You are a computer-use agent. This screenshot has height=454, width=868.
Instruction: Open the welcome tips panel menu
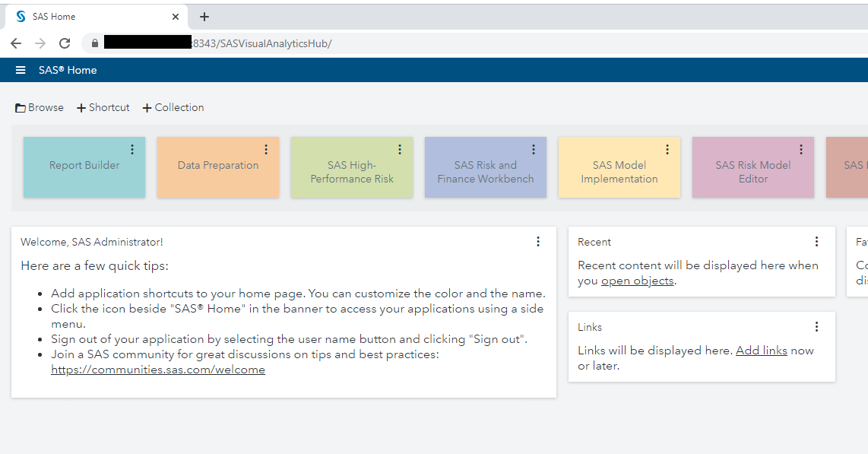point(538,241)
